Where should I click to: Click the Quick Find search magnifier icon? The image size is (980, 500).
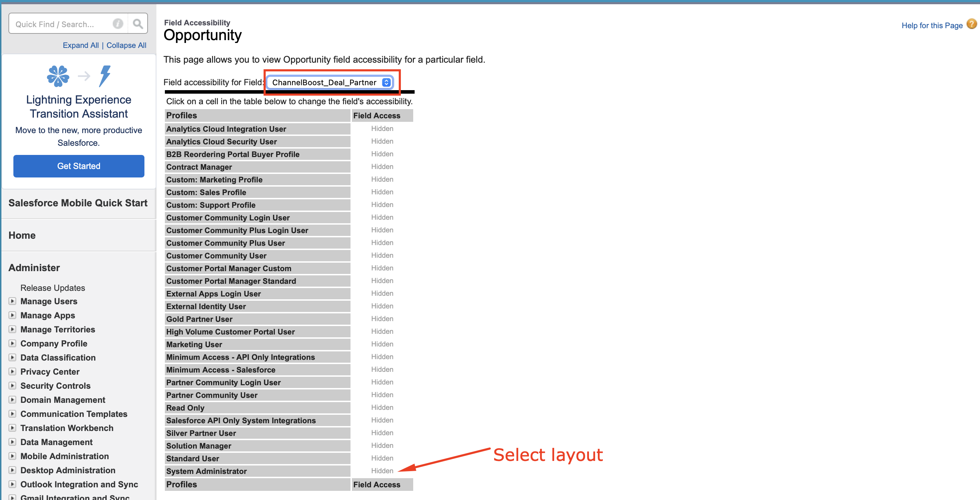(x=138, y=24)
